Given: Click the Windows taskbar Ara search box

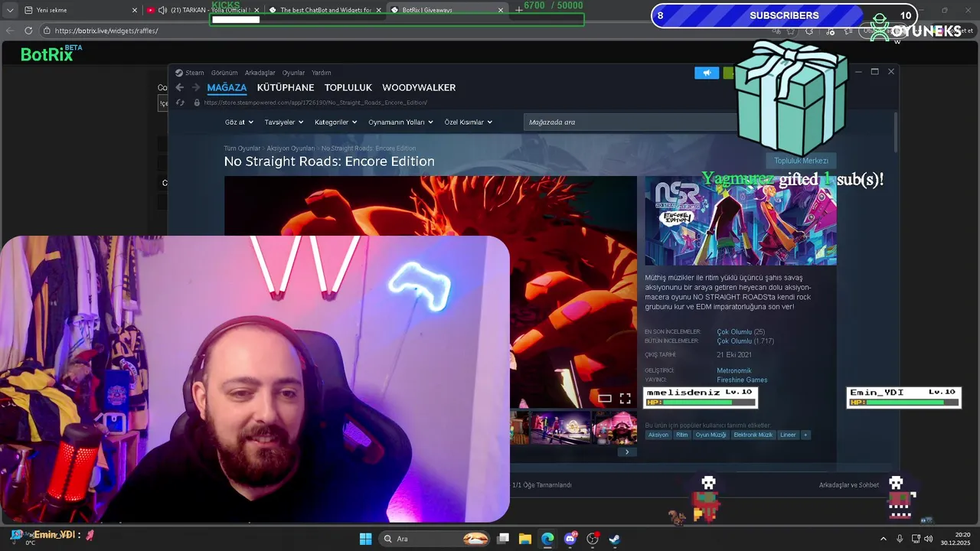Looking at the screenshot, I should [434, 539].
